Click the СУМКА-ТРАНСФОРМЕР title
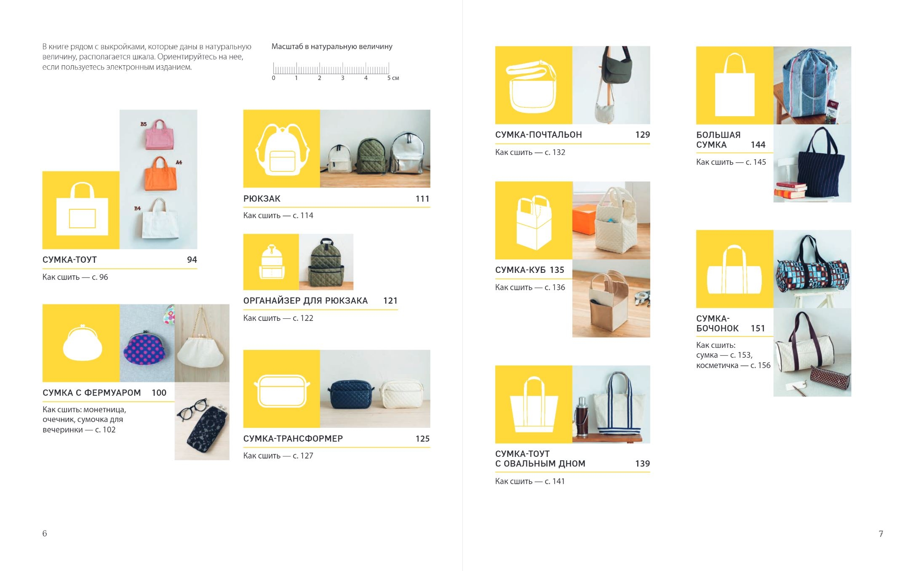 293,439
